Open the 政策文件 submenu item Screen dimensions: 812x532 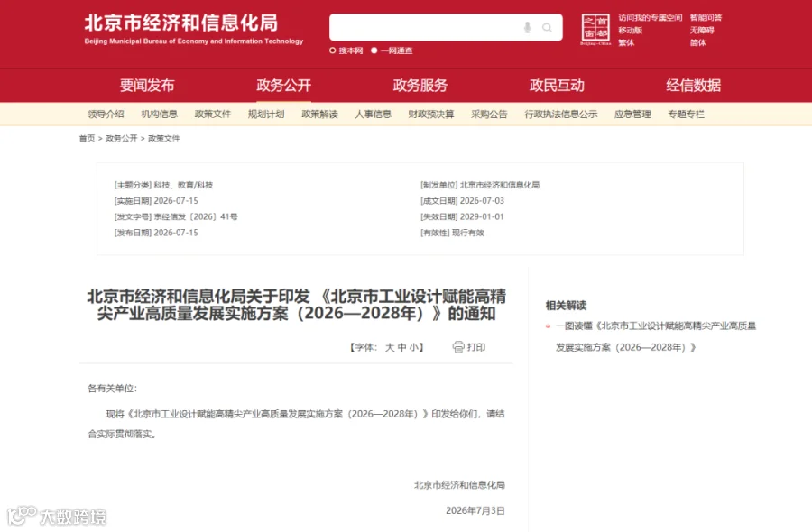(213, 114)
